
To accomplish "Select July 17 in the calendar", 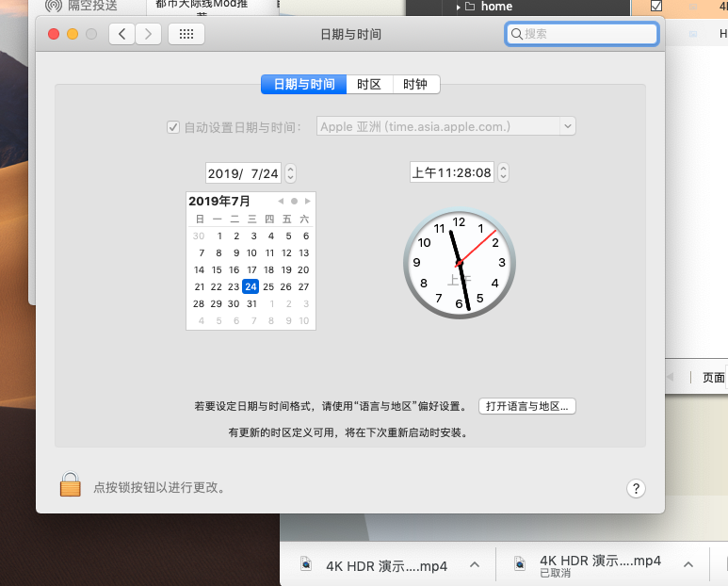I will tap(251, 269).
